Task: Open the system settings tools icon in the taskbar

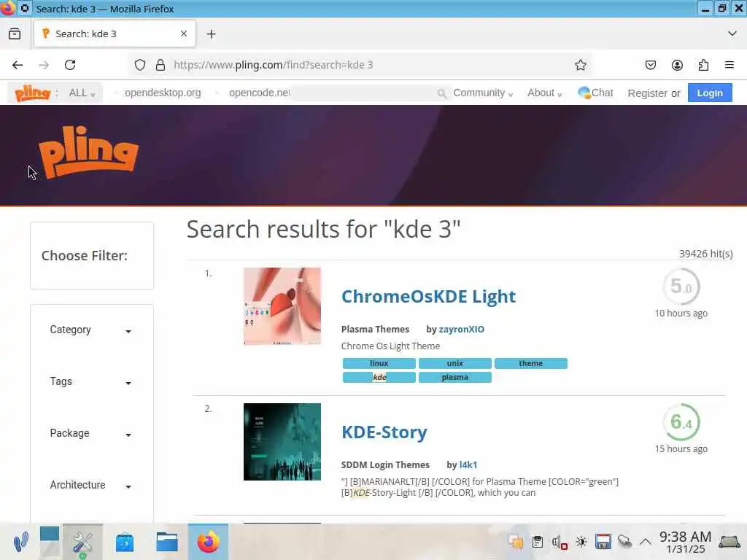Action: [82, 542]
